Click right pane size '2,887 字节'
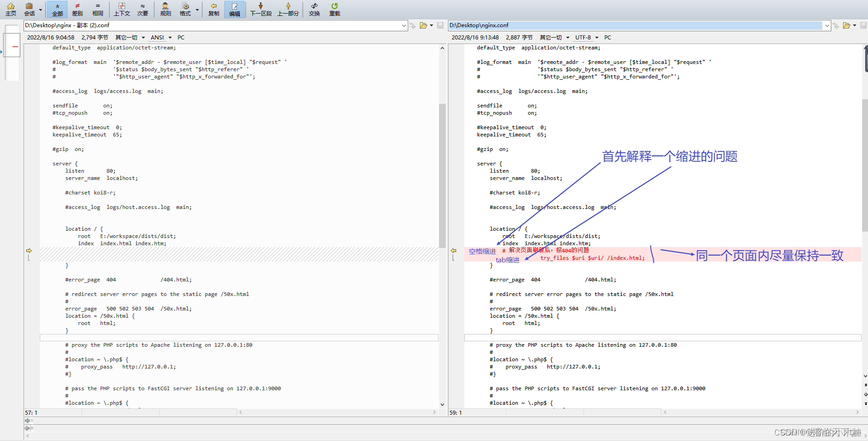This screenshot has height=441, width=868. pyautogui.click(x=519, y=38)
